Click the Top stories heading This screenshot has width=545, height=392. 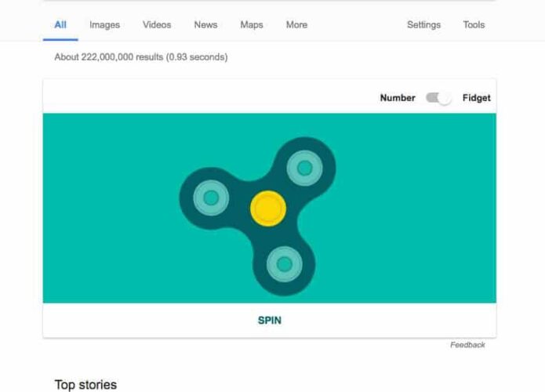(x=85, y=385)
